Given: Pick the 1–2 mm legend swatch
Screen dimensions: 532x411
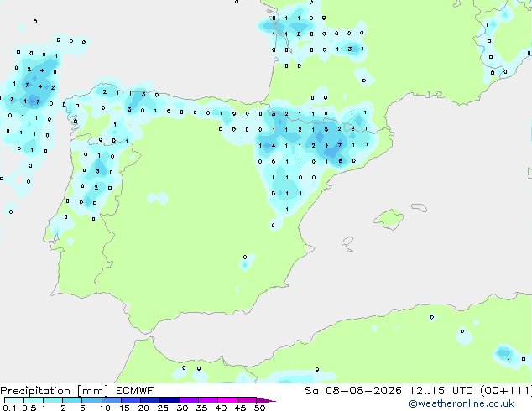Looking at the screenshot, I should 53,400.
